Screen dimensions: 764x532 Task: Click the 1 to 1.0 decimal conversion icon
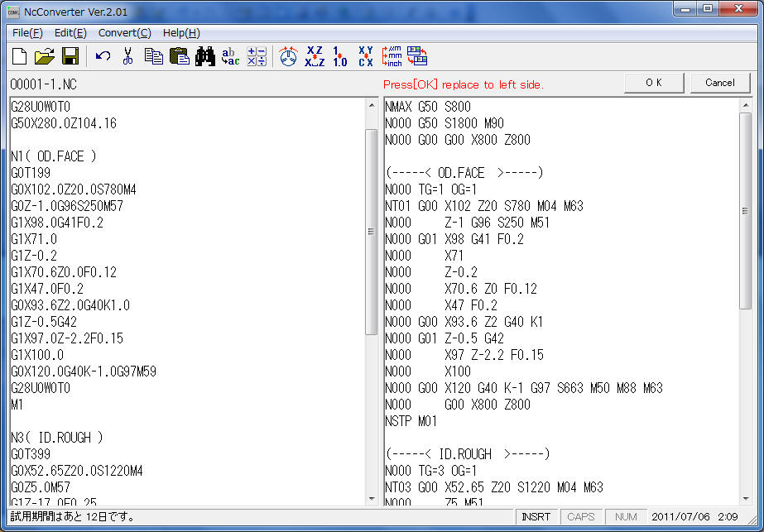(339, 56)
